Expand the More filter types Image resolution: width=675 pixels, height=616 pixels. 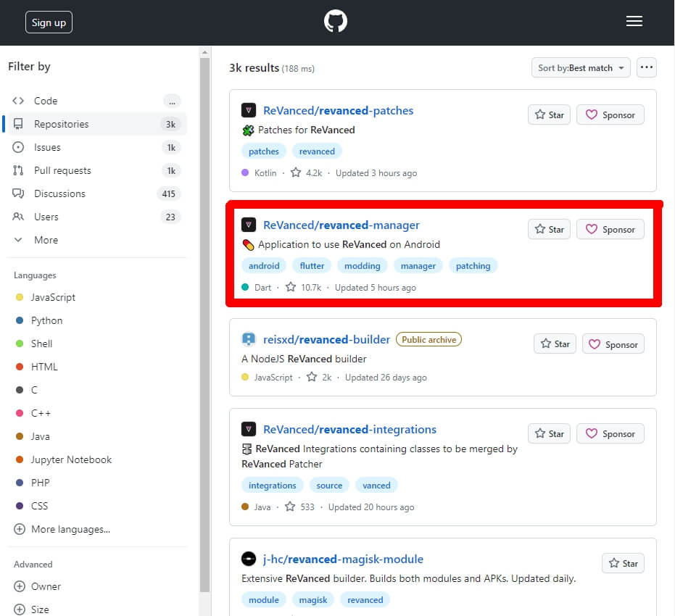[x=97, y=240]
